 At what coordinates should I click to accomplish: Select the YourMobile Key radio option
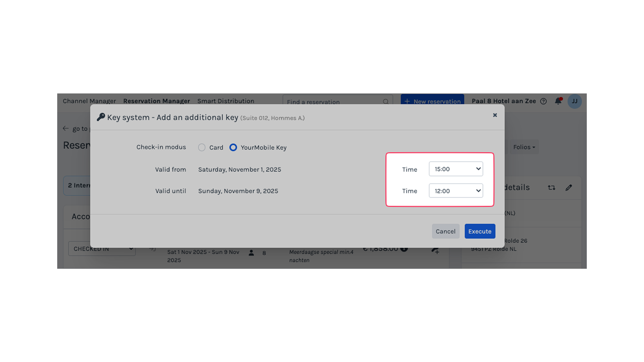click(233, 148)
